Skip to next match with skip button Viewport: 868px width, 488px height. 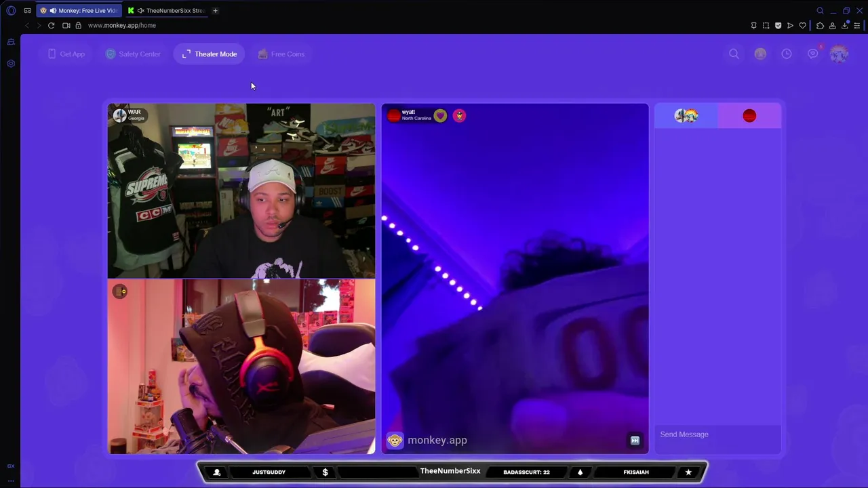(635, 441)
